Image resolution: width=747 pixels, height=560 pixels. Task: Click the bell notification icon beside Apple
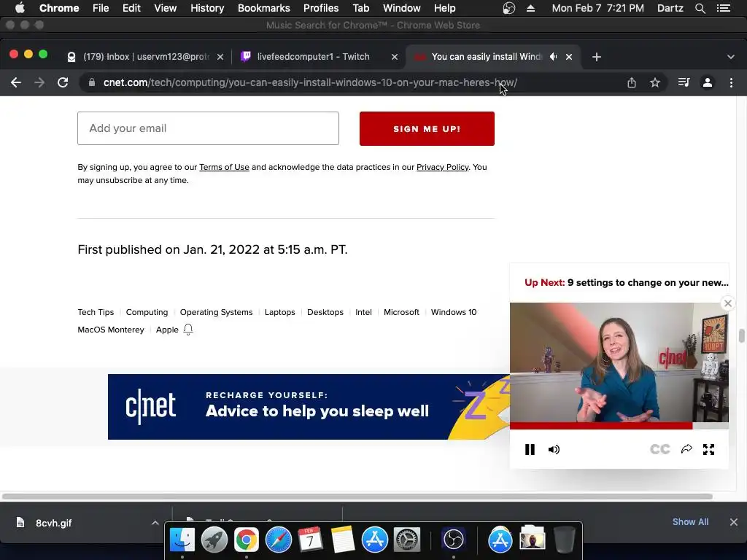[x=188, y=330]
